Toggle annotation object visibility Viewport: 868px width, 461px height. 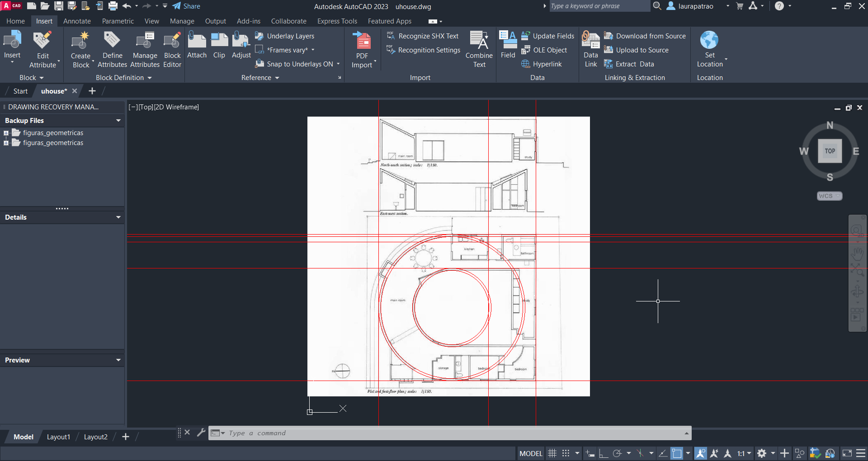(701, 453)
